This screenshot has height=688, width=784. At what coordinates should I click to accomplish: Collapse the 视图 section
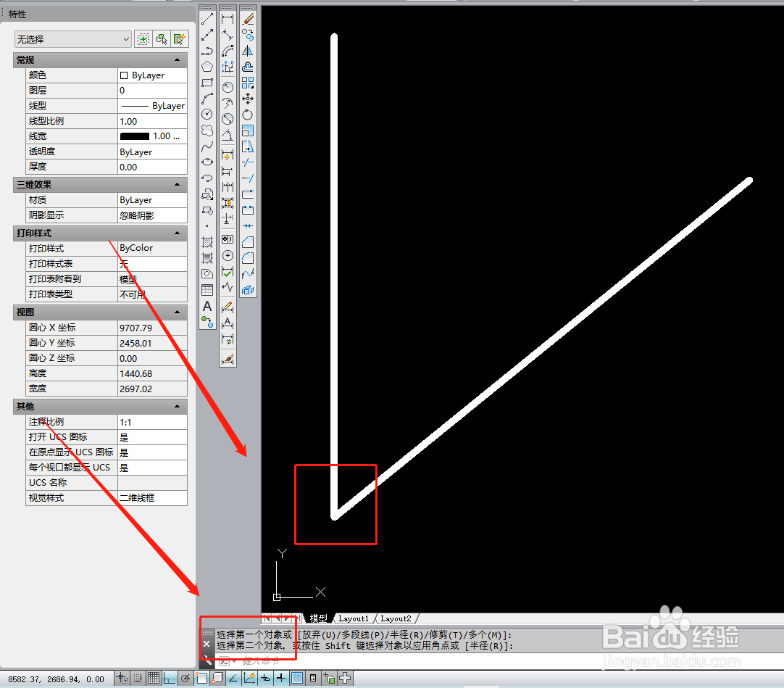pos(177,312)
